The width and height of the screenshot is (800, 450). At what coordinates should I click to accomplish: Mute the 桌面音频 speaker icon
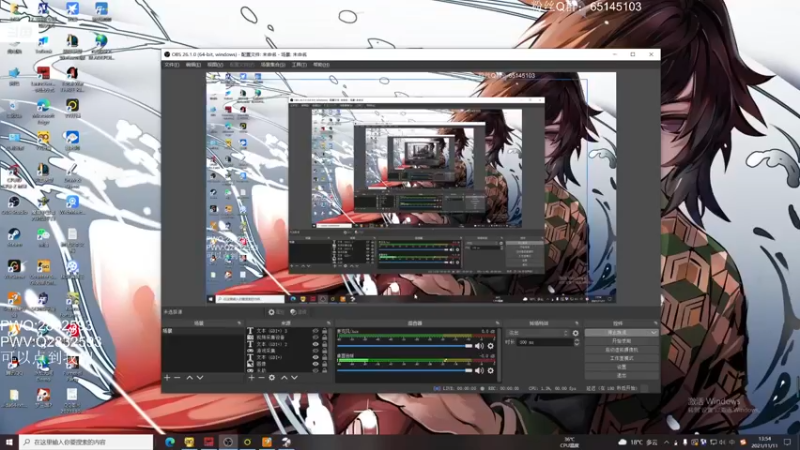point(479,370)
